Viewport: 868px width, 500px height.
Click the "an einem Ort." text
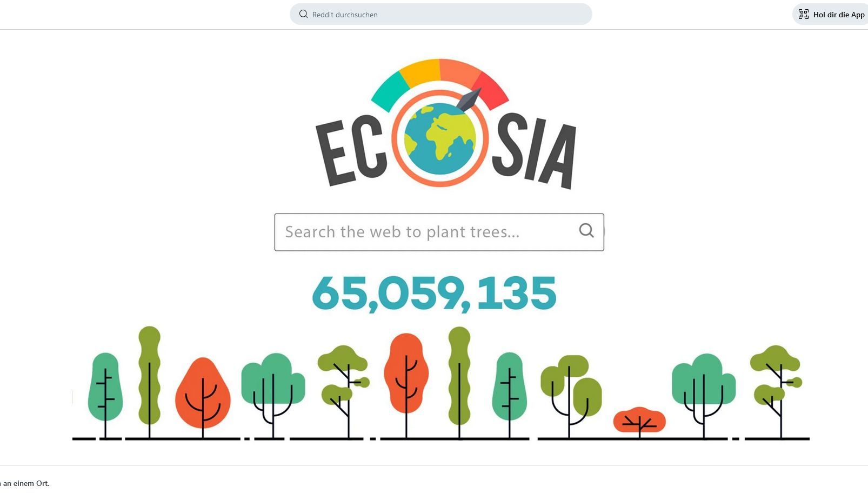pyautogui.click(x=26, y=483)
